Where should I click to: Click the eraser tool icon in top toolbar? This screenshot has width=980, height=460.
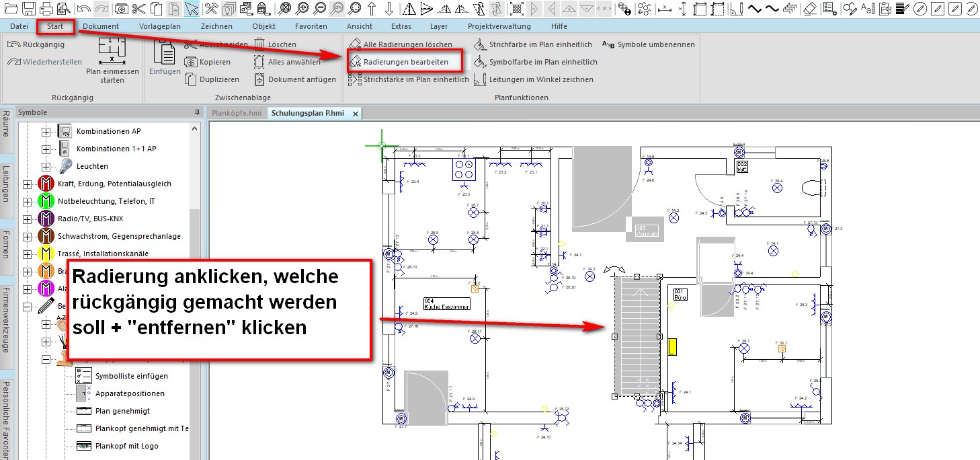click(x=810, y=9)
